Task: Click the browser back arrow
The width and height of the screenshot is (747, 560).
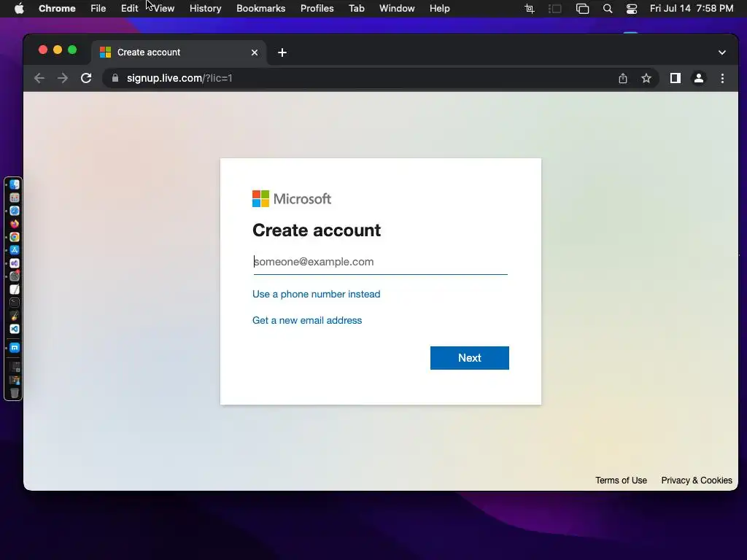Action: point(39,78)
